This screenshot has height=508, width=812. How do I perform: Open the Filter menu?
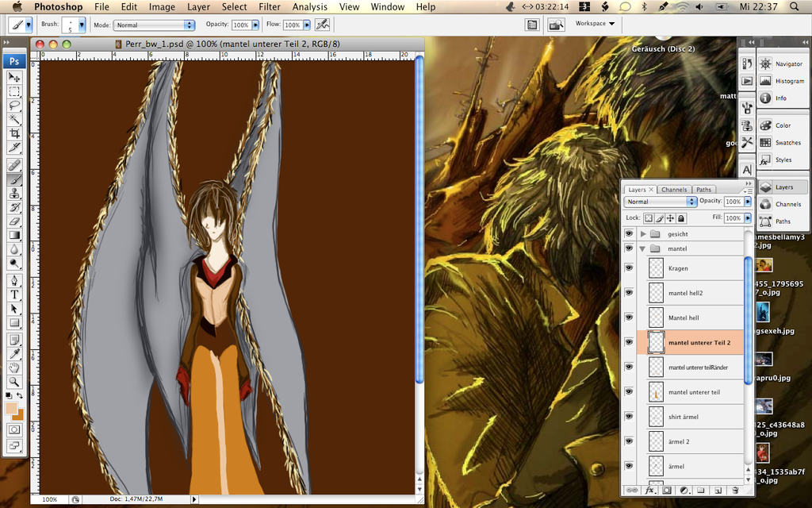tap(270, 7)
